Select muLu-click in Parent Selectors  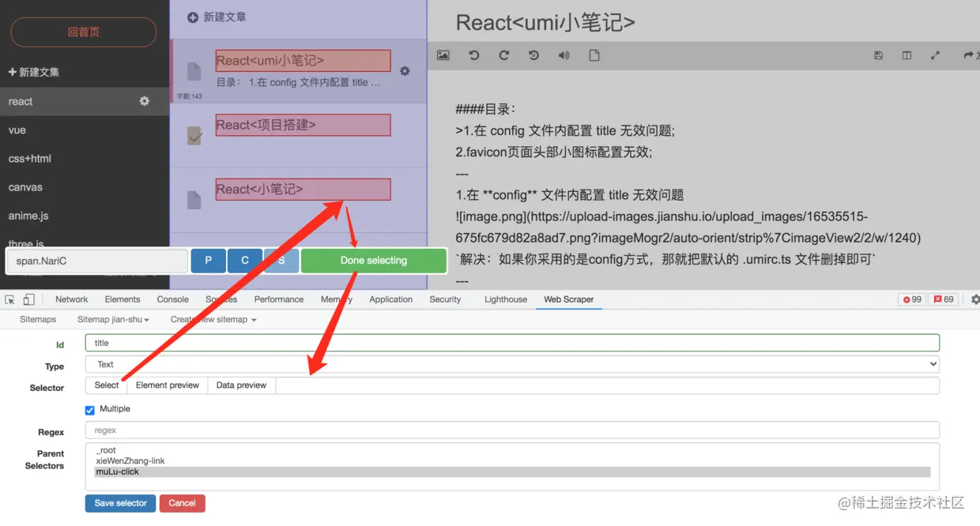tap(512, 472)
